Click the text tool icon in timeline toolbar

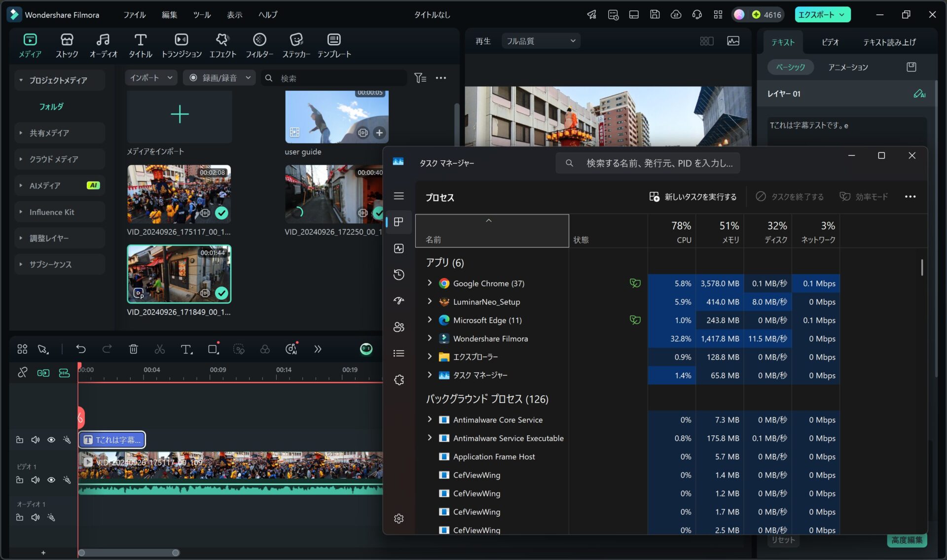point(186,349)
